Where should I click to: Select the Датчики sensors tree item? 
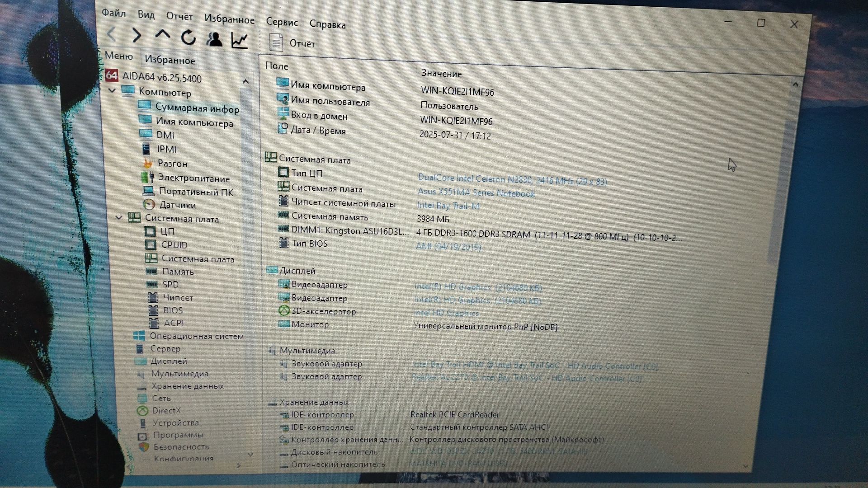point(177,205)
